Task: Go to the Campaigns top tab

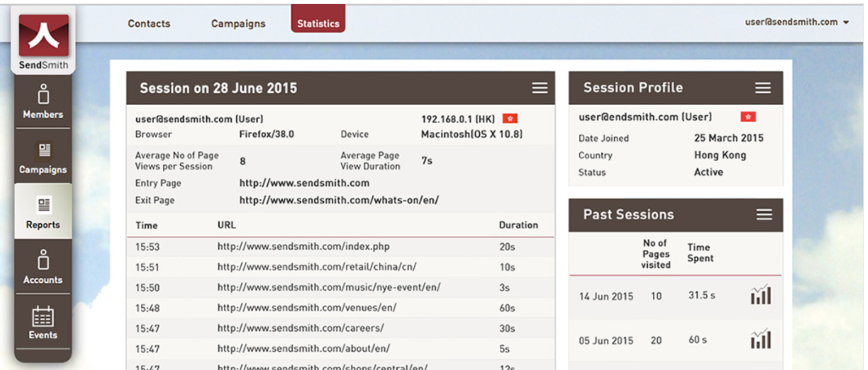Action: pyautogui.click(x=238, y=24)
